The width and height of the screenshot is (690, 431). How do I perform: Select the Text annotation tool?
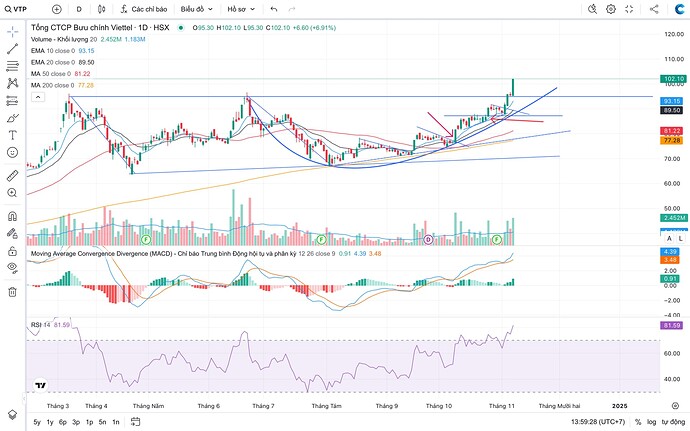pyautogui.click(x=12, y=135)
